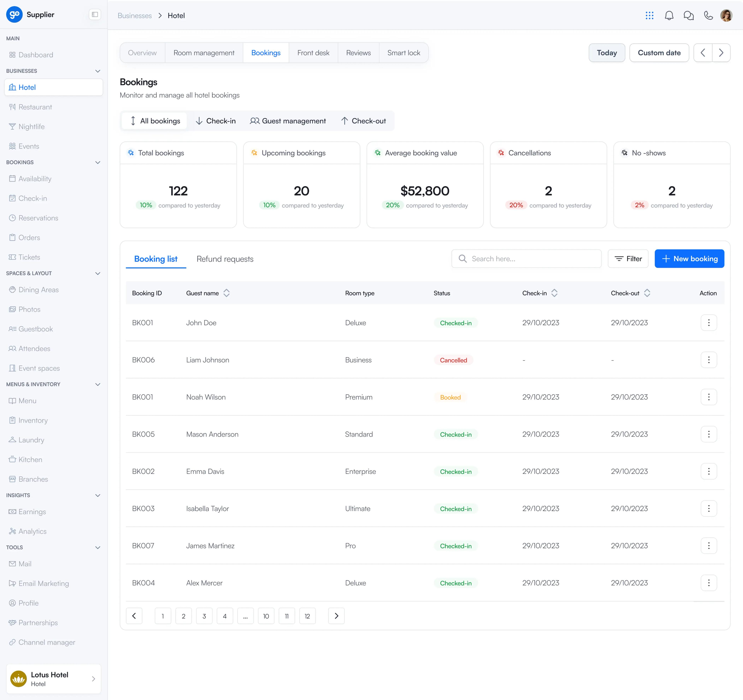
Task: Collapse the Spaces & Layout section
Action: point(98,273)
